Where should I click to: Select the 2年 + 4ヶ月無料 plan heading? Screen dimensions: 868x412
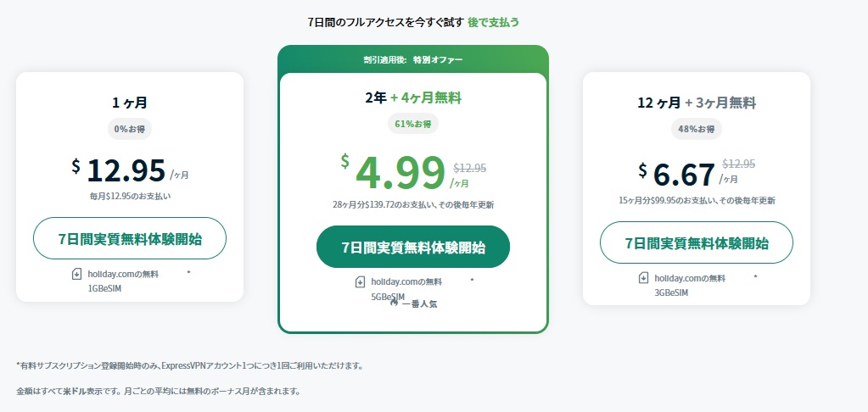(x=413, y=97)
